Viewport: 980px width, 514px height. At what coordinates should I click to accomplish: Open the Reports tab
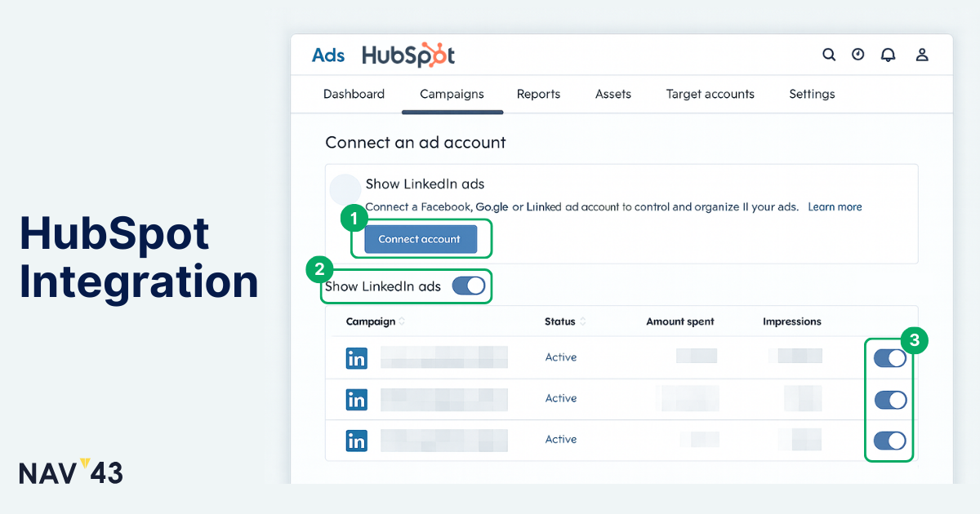click(x=538, y=94)
